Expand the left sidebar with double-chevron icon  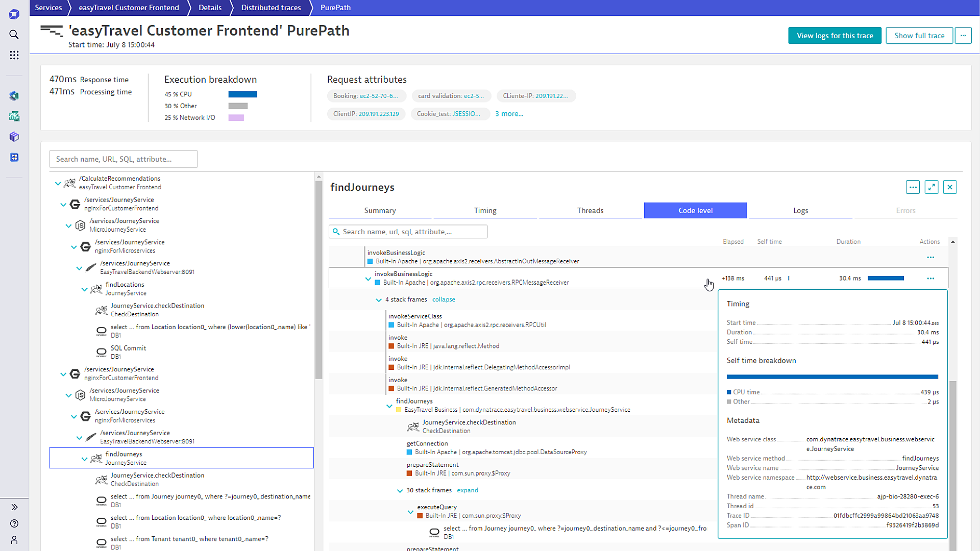point(14,507)
